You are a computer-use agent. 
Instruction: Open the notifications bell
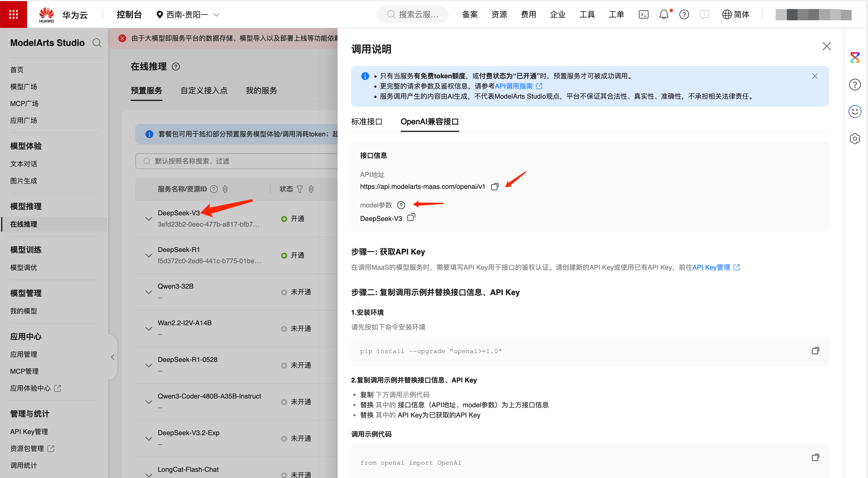pos(664,14)
